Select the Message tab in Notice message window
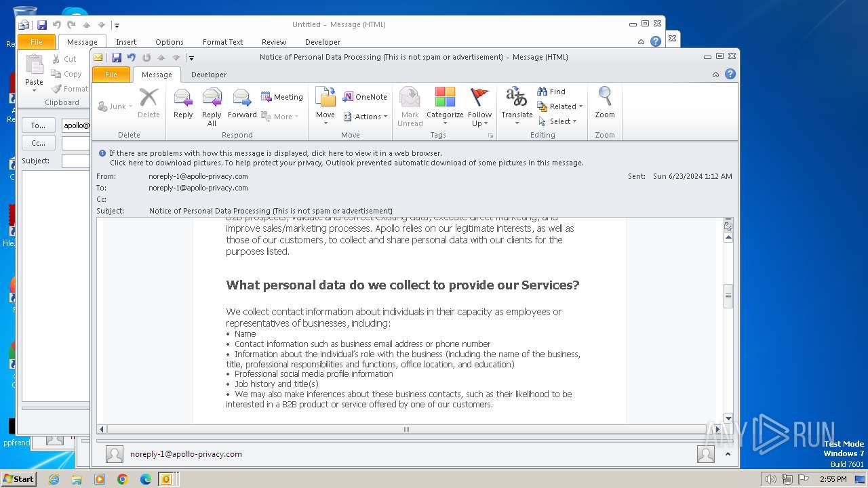 click(x=157, y=75)
